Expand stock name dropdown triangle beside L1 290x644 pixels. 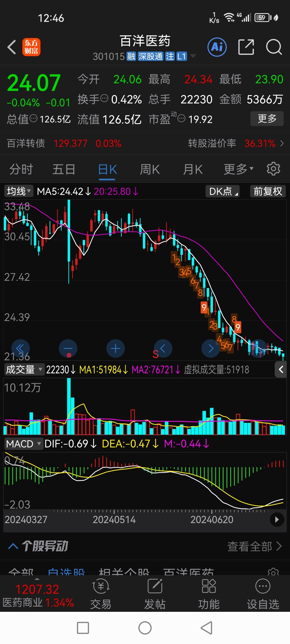tap(193, 56)
